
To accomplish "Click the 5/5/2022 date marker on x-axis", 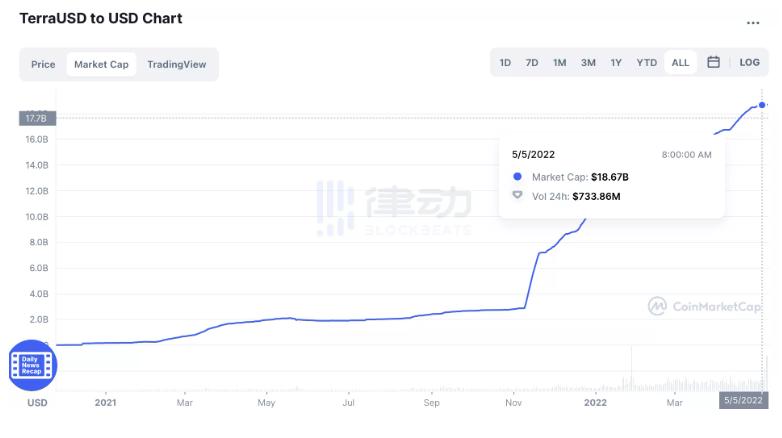I will [743, 400].
